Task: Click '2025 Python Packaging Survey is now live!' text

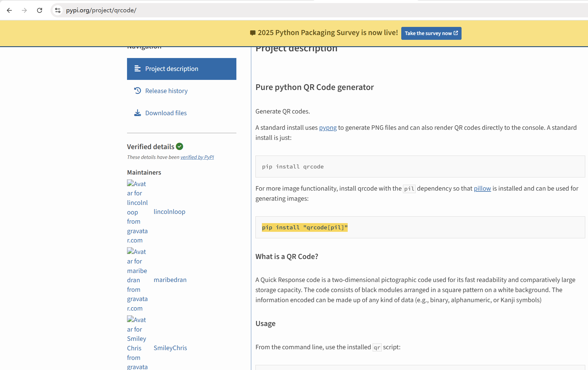Action: tap(328, 33)
